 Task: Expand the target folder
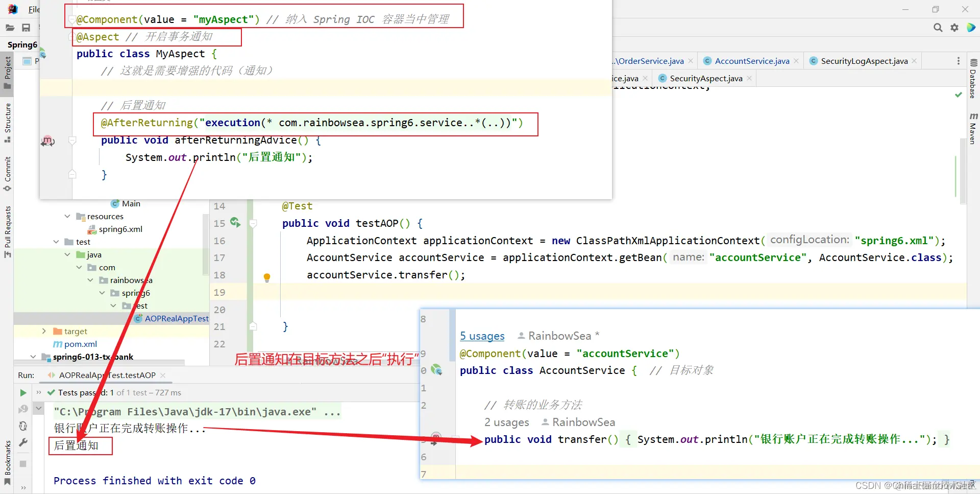tap(44, 331)
